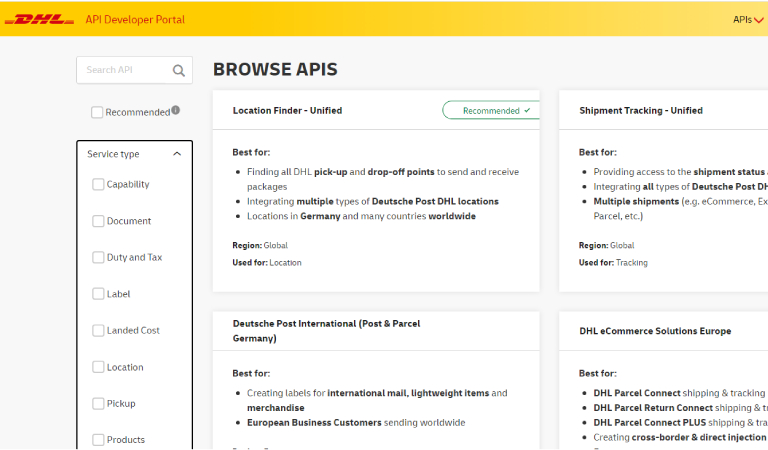Open Deutsche Post International API title
The image size is (768, 450).
click(x=326, y=331)
